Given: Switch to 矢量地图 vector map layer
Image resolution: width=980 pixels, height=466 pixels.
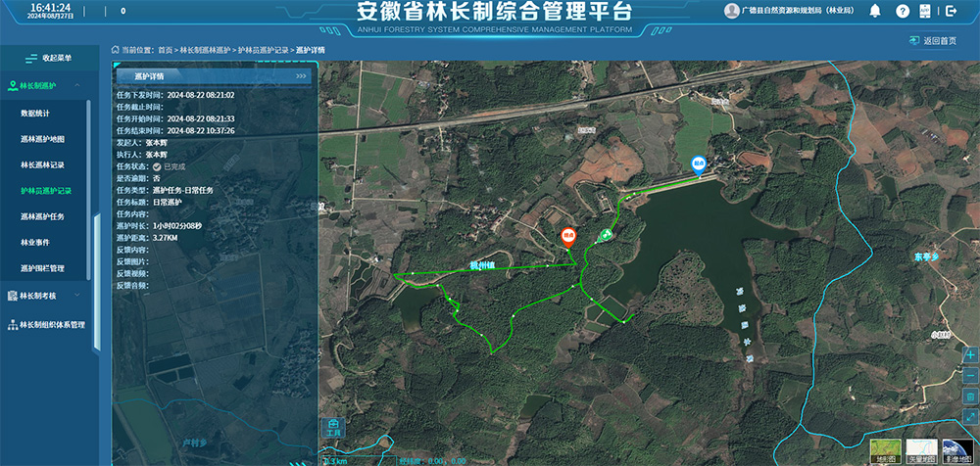Looking at the screenshot, I should pyautogui.click(x=920, y=449).
